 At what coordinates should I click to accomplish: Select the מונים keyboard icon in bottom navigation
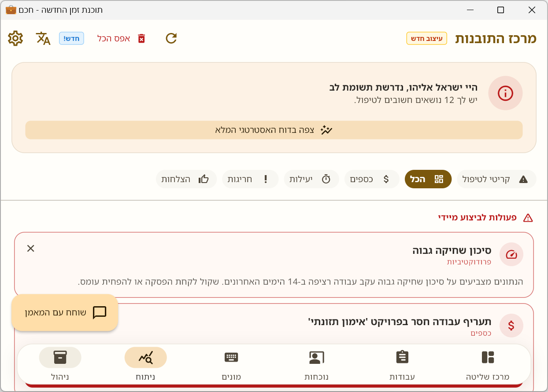click(231, 358)
